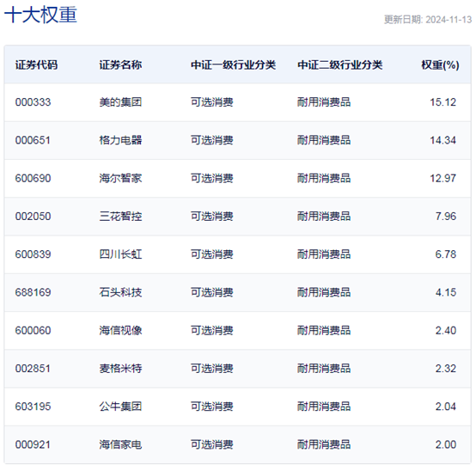Click 耐用消费品 in the 石头科技 row

point(324,292)
